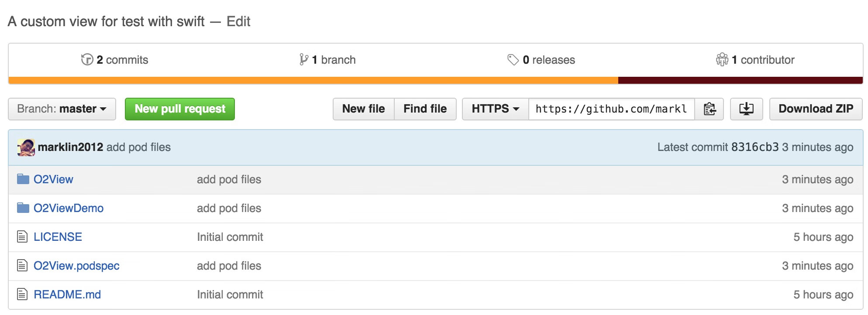Click O2ViewDemo row commit message 'add pod files'
Viewport: 868px width, 315px height.
(229, 208)
